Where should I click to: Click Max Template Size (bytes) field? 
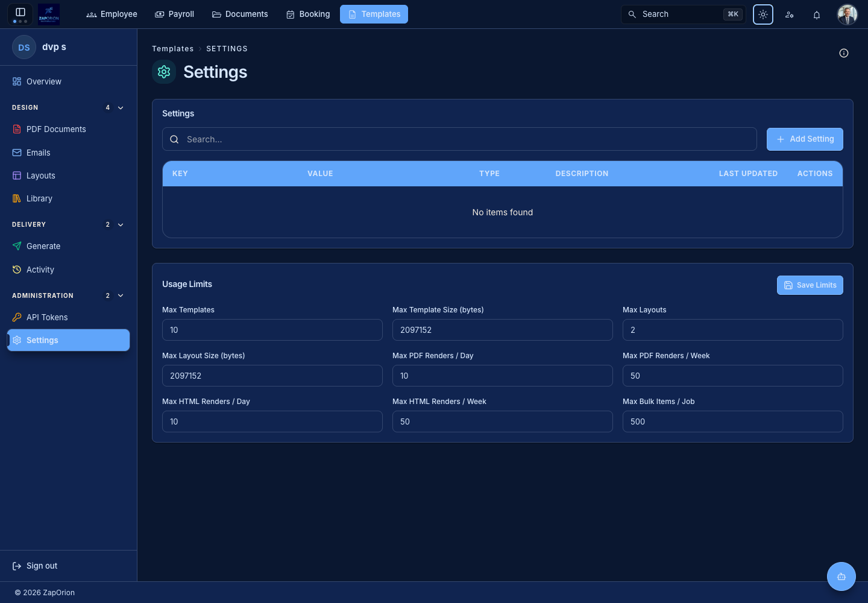[503, 330]
